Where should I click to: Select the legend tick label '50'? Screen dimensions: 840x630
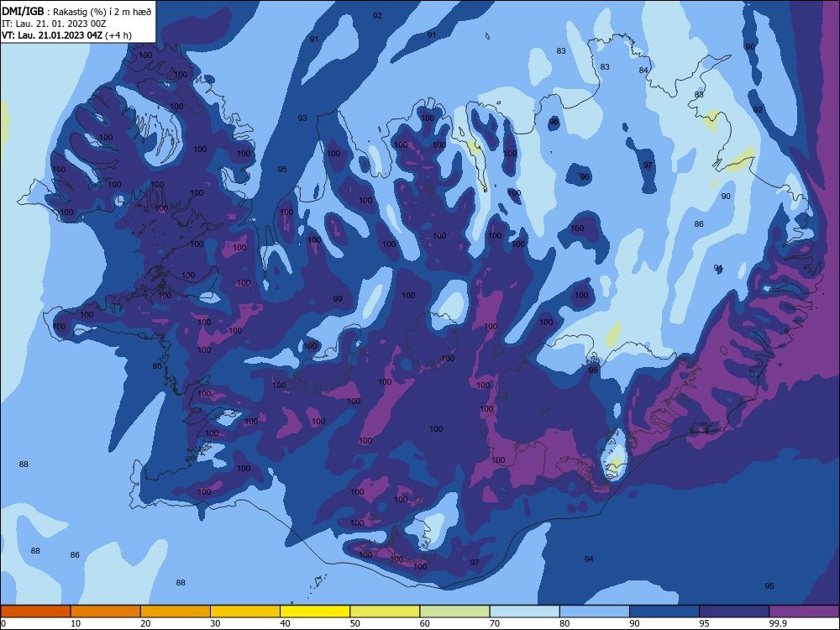354,623
